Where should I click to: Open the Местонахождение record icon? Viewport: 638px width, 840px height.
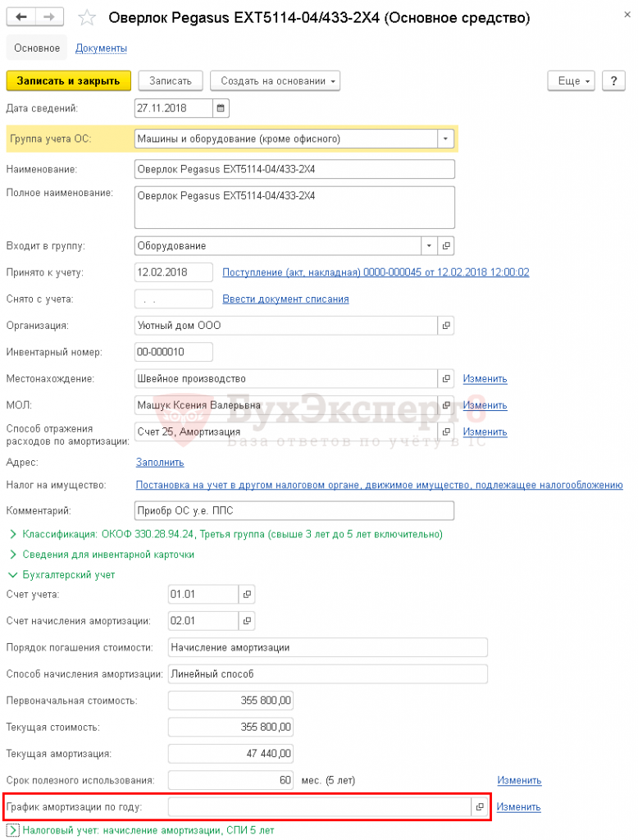tap(445, 379)
